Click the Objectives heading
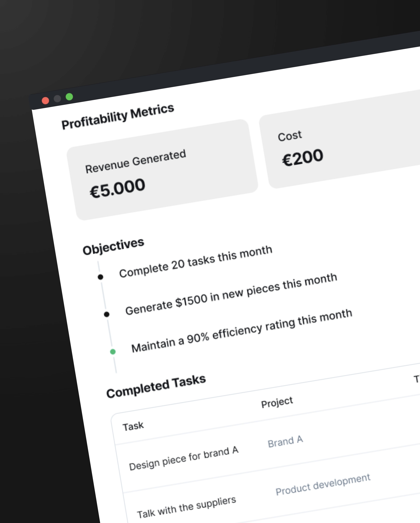420x523 pixels. (x=114, y=246)
